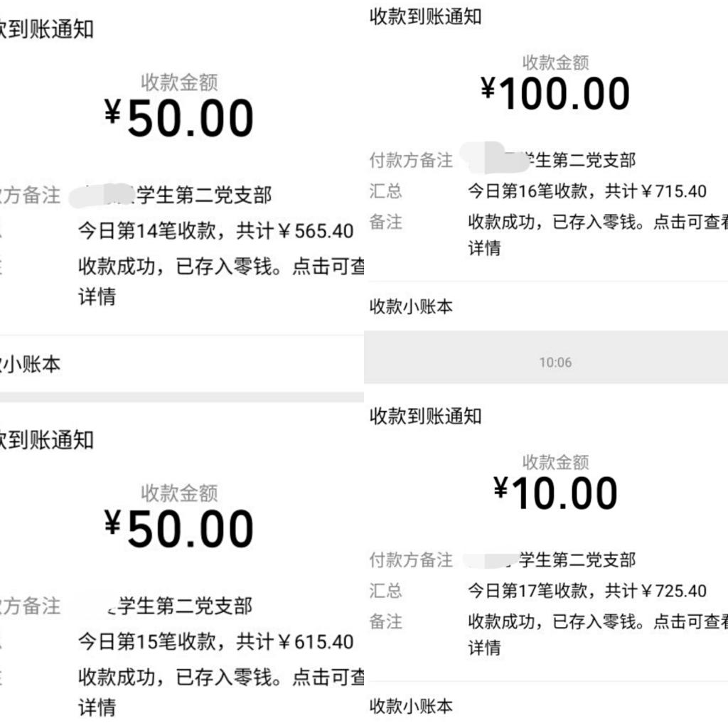Click the 10:06 timestamp divider
Viewport: 728px width, 728px height.
pos(555,363)
